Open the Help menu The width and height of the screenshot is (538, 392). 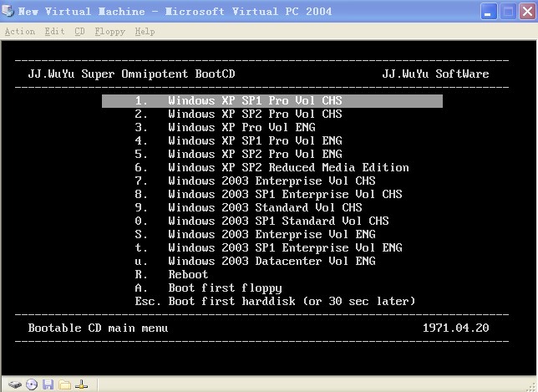pos(145,32)
